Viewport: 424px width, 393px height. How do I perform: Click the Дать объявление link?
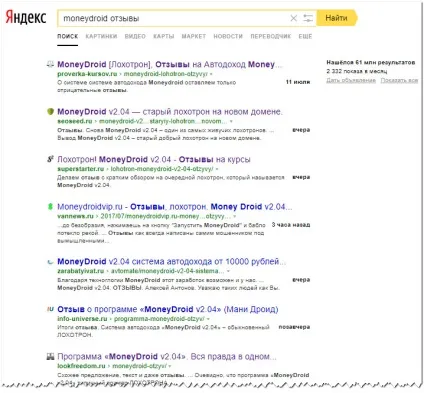click(351, 80)
